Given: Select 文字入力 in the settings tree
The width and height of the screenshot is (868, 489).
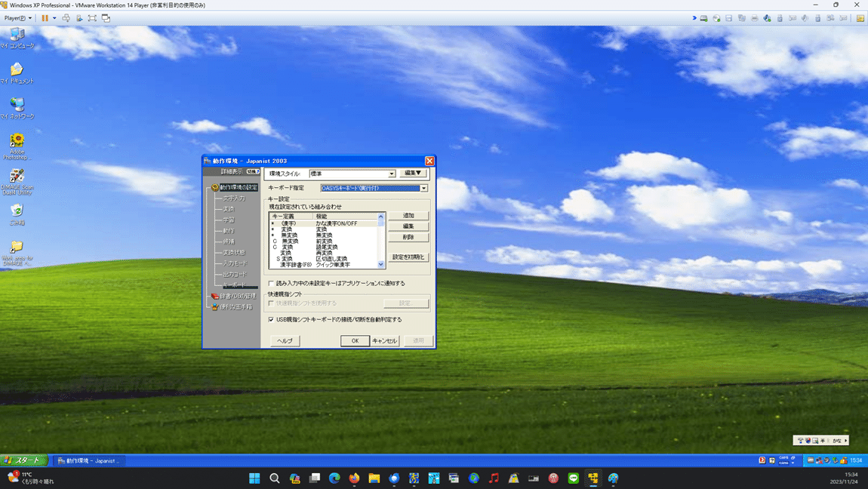Looking at the screenshot, I should (x=234, y=198).
